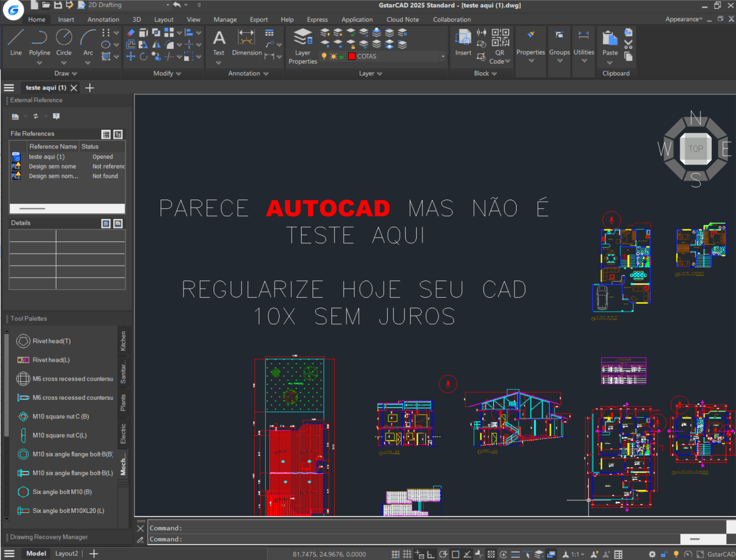Select the Line tool

16,39
